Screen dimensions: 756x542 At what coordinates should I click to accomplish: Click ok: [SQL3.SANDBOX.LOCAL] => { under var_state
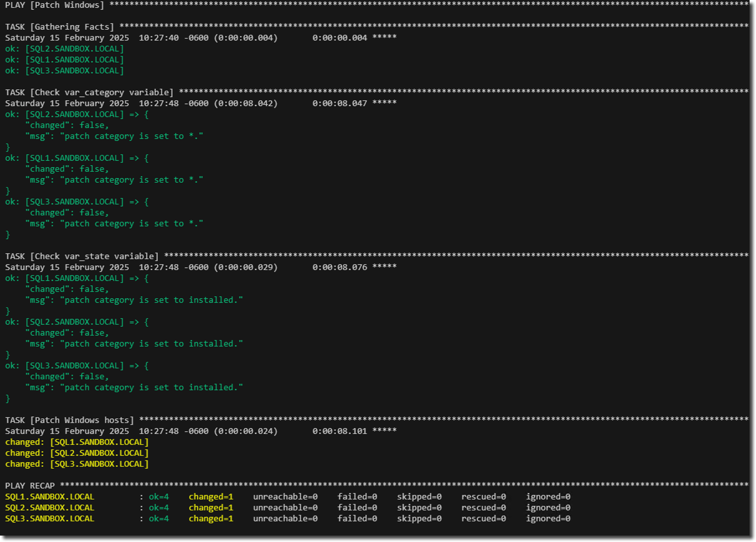77,366
